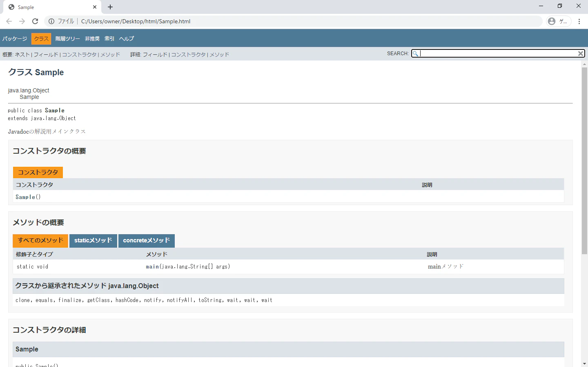Click the page scrollbar up arrow
The image size is (588, 367).
coord(585,64)
